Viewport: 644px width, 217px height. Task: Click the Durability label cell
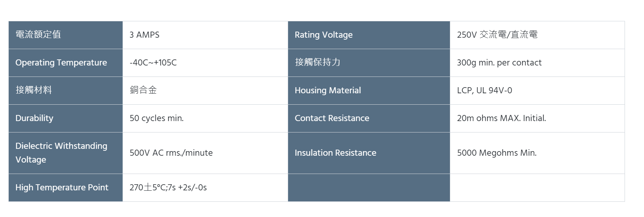tap(34, 118)
